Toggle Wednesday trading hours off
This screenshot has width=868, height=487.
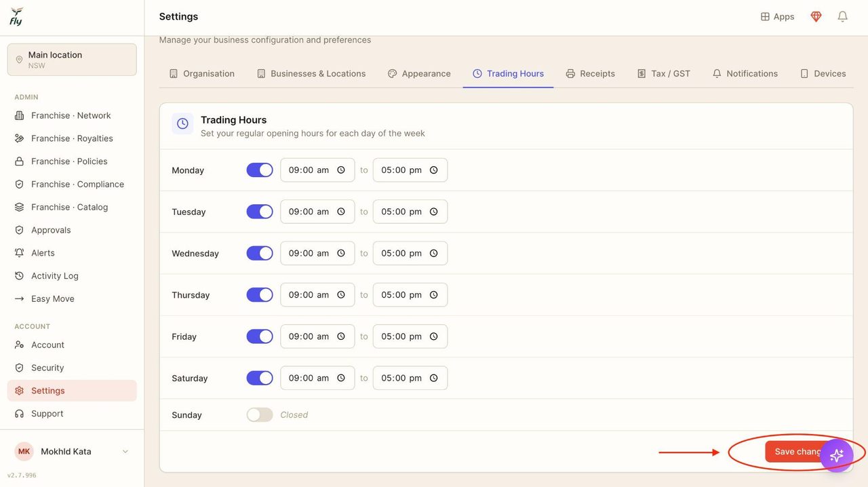pos(260,253)
